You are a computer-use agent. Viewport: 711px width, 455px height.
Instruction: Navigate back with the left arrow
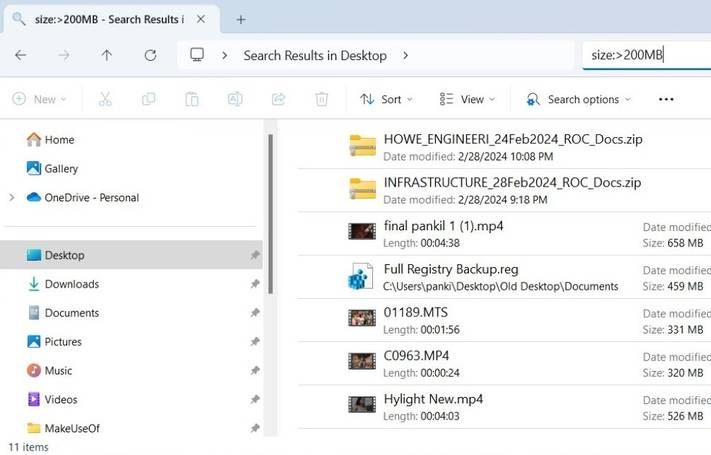(x=20, y=55)
